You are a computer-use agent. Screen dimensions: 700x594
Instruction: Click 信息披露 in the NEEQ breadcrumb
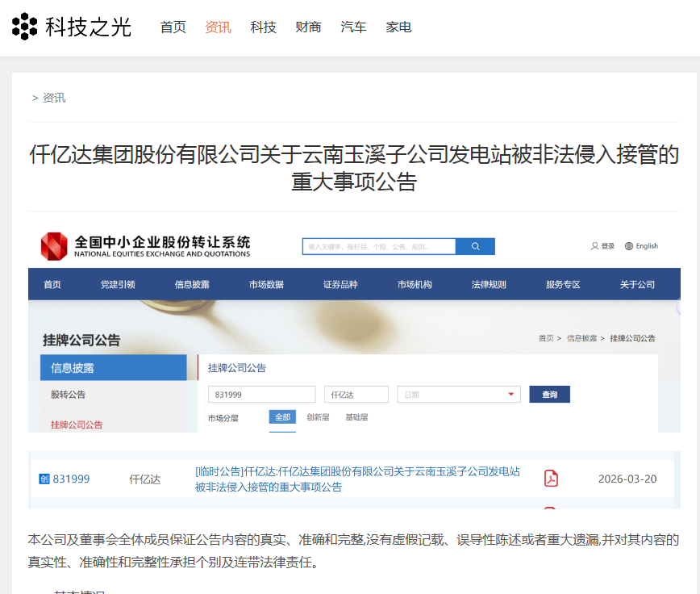coord(581,338)
